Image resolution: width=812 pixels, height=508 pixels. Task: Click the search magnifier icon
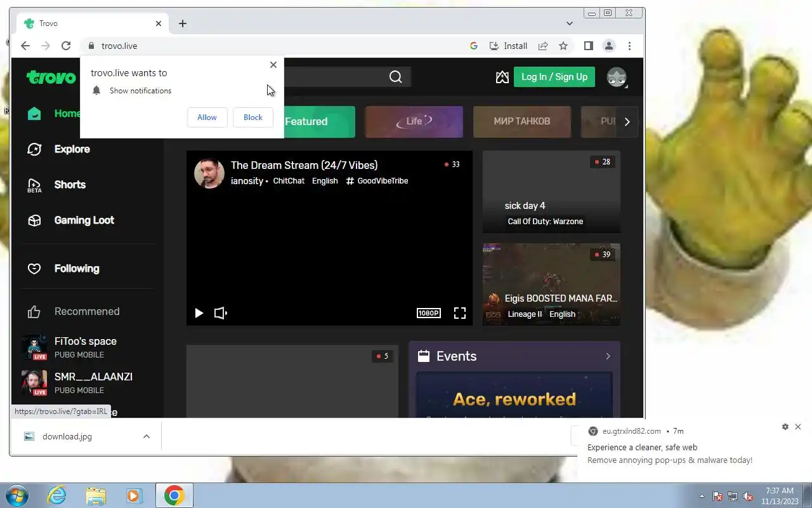point(396,77)
